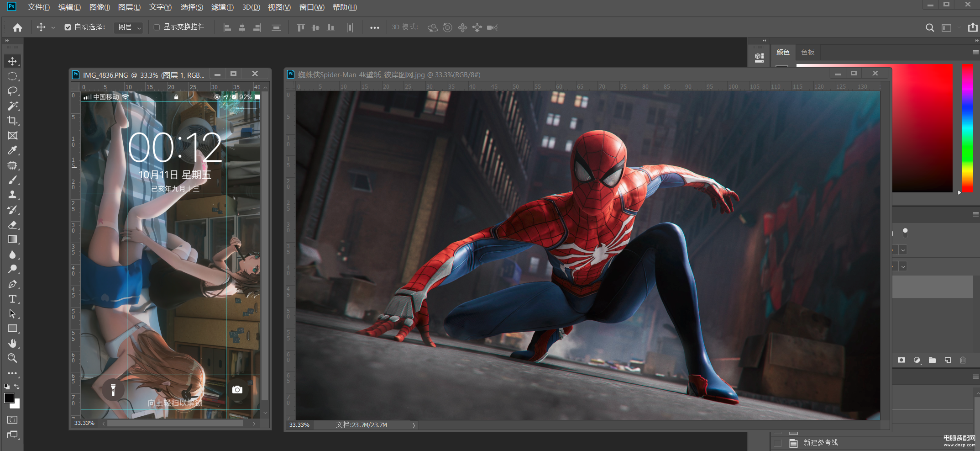Select the History Brush tool
This screenshot has width=980, height=451.
(x=12, y=210)
